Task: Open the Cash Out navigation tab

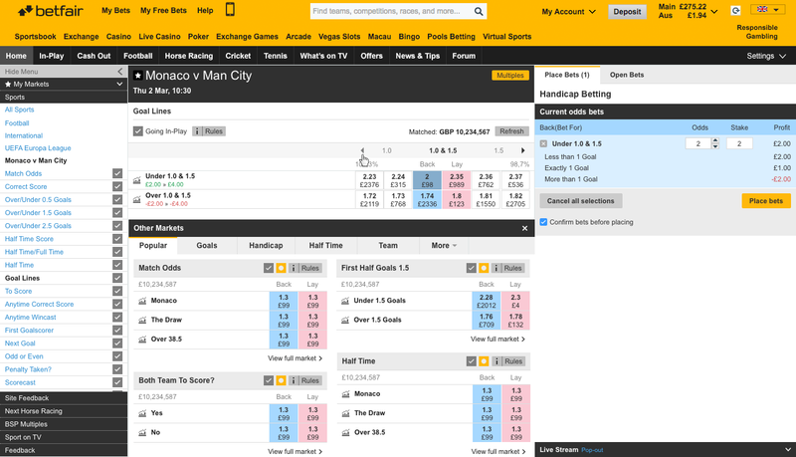Action: point(93,56)
